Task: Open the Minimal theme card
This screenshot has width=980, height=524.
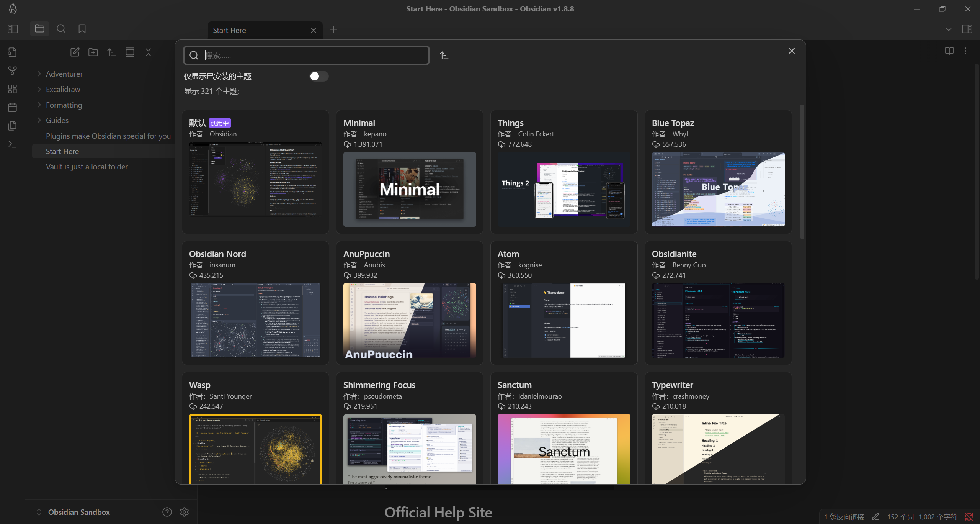Action: (x=410, y=172)
